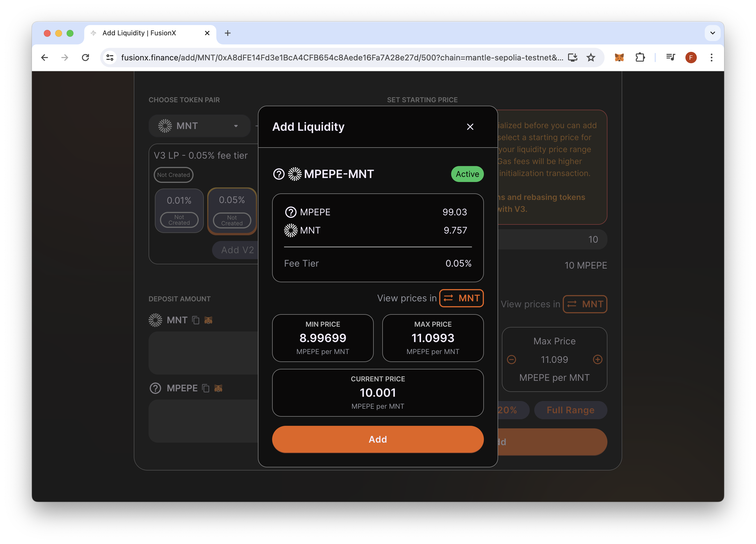The width and height of the screenshot is (756, 544).
Task: Add MPEPE to MetaMask via fox icon
Action: point(218,388)
